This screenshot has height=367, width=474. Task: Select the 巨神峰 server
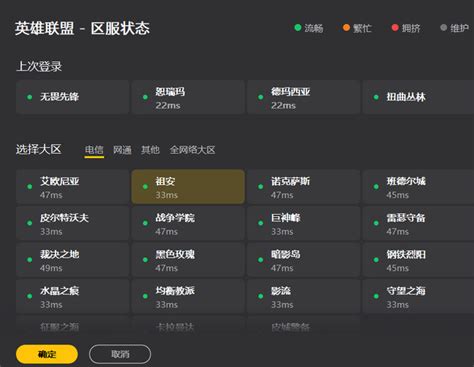point(304,223)
